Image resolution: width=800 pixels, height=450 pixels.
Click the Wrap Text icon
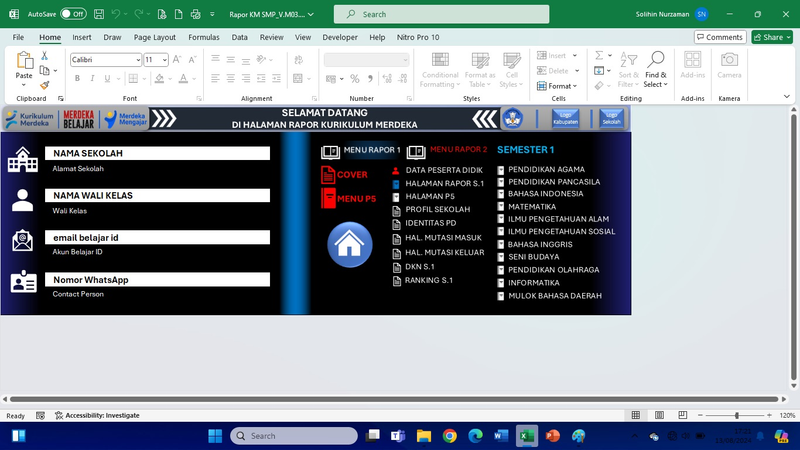click(x=298, y=60)
